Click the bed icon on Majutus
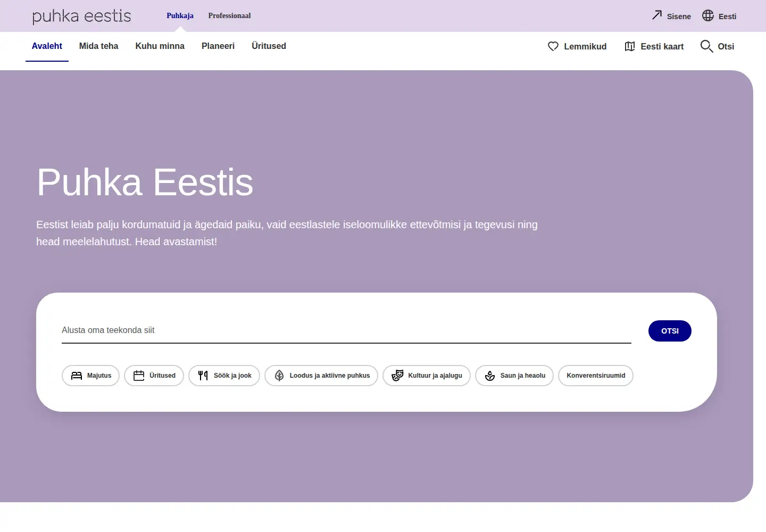The width and height of the screenshot is (766, 532). (x=77, y=376)
